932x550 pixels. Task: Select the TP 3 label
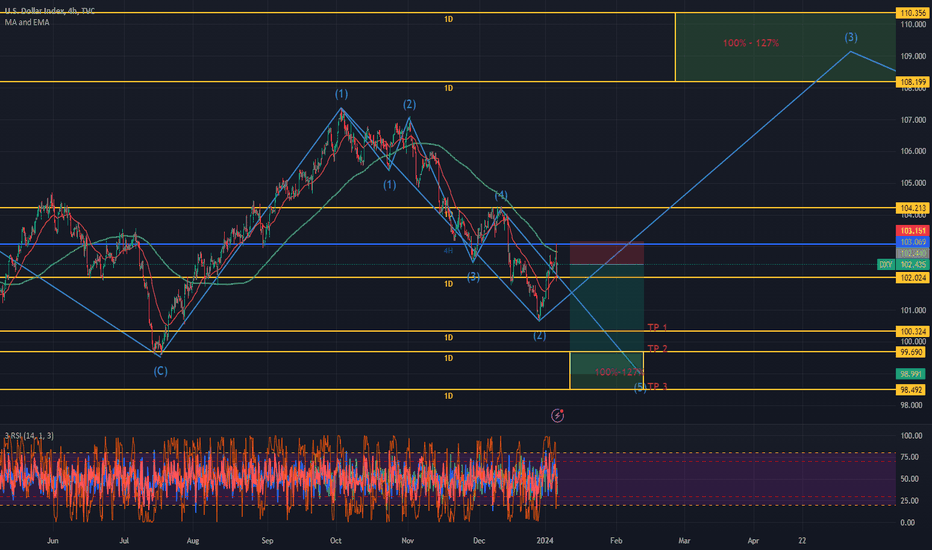coord(657,386)
